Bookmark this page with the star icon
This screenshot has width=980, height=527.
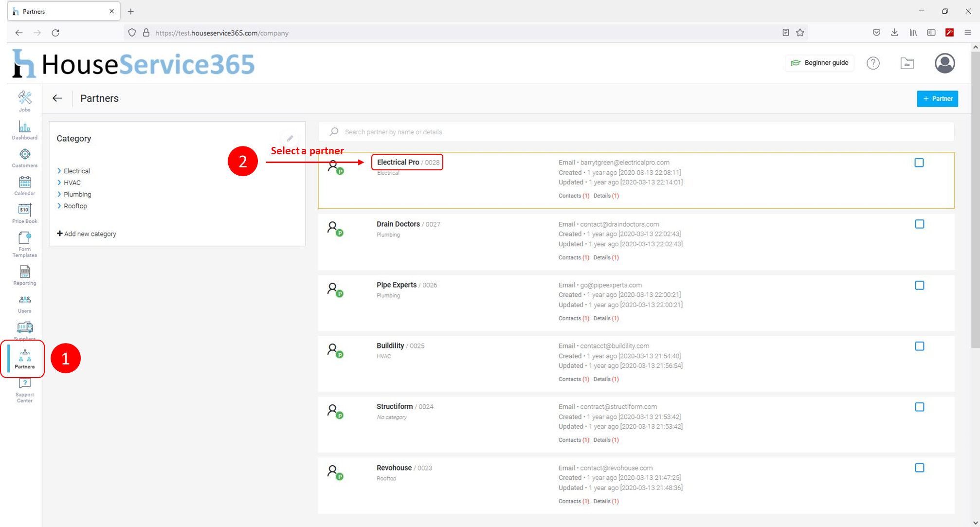click(800, 33)
